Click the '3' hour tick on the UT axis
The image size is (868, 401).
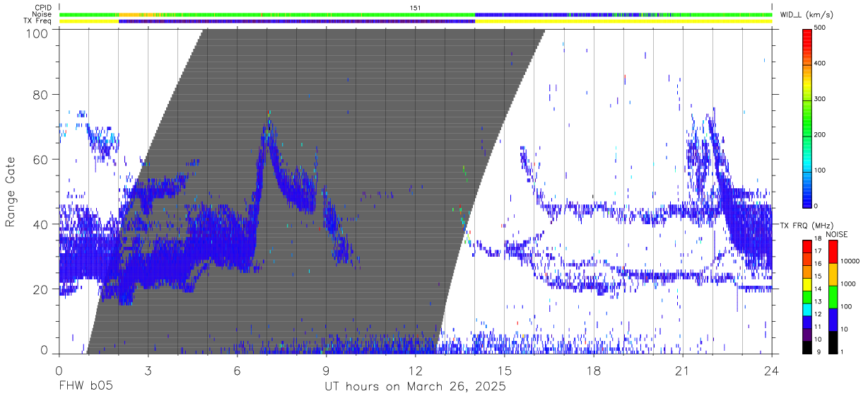148,371
